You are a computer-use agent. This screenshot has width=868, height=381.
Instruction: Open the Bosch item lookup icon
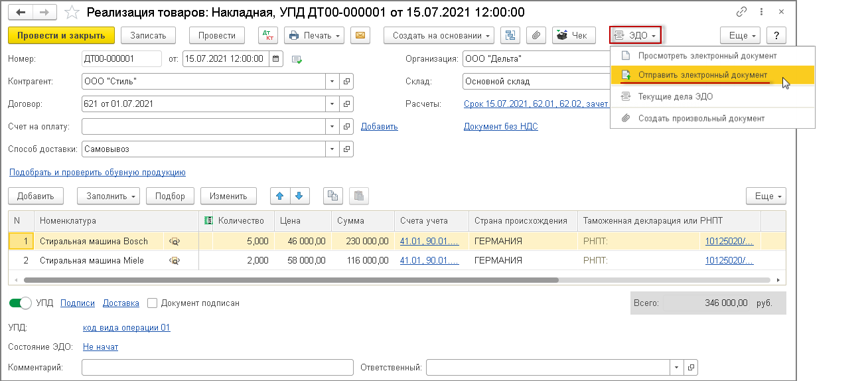pyautogui.click(x=175, y=241)
